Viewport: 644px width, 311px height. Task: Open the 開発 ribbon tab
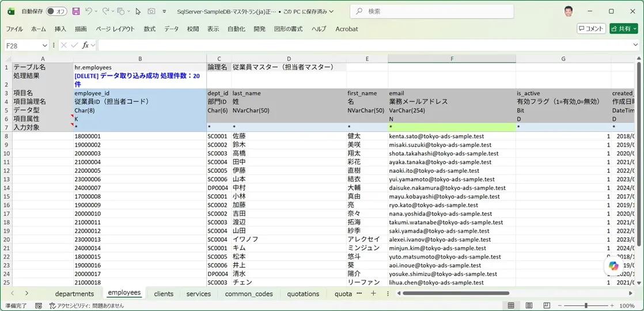[260, 29]
